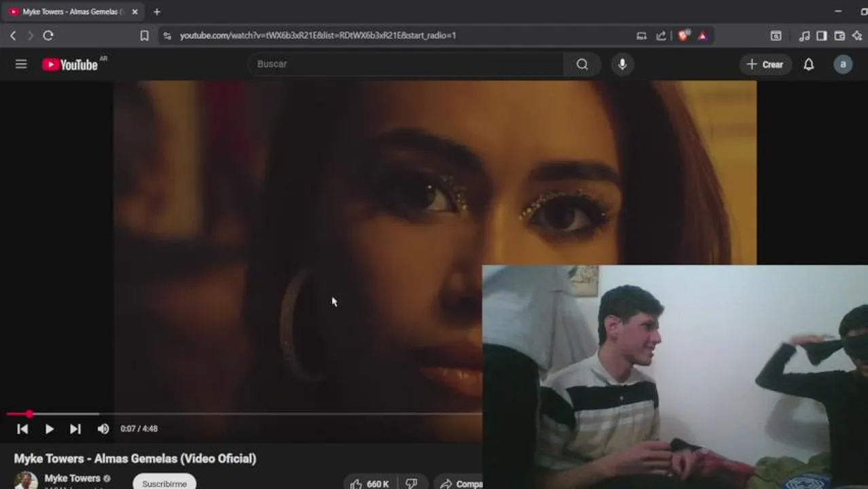Open the account avatar menu
Screen dimensions: 868x489
[x=843, y=65]
